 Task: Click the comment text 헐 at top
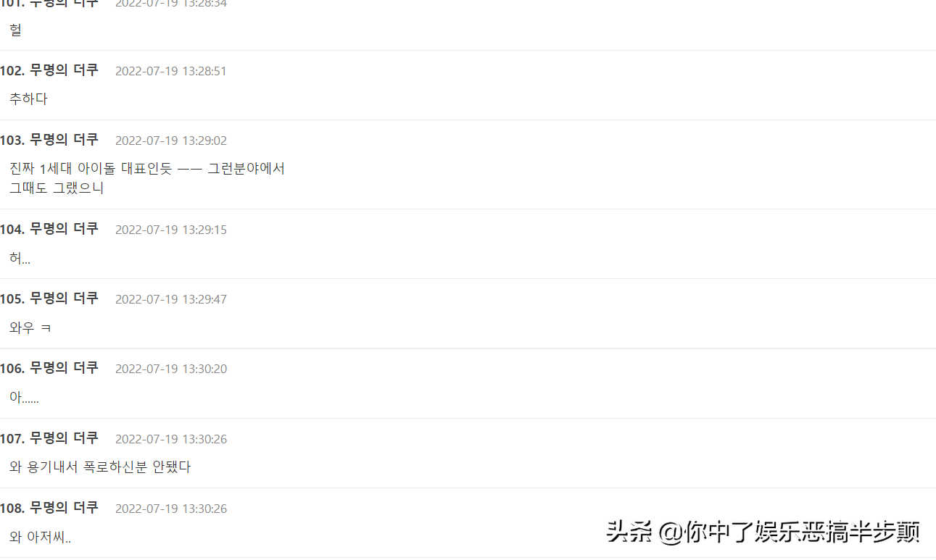tap(15, 30)
